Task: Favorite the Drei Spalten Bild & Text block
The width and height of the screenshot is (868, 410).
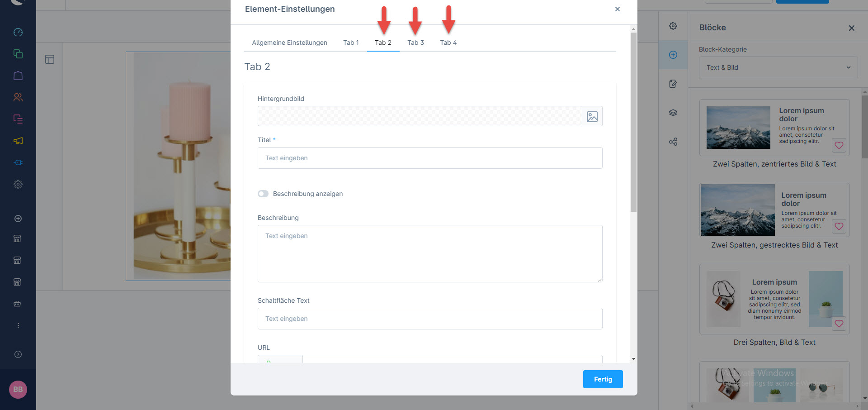Action: click(839, 324)
